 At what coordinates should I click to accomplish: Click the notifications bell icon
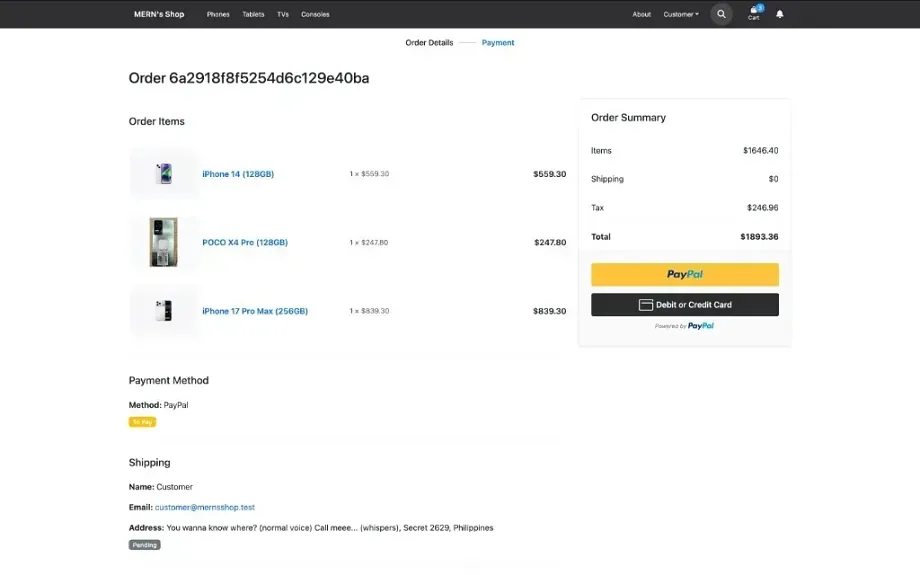(780, 14)
